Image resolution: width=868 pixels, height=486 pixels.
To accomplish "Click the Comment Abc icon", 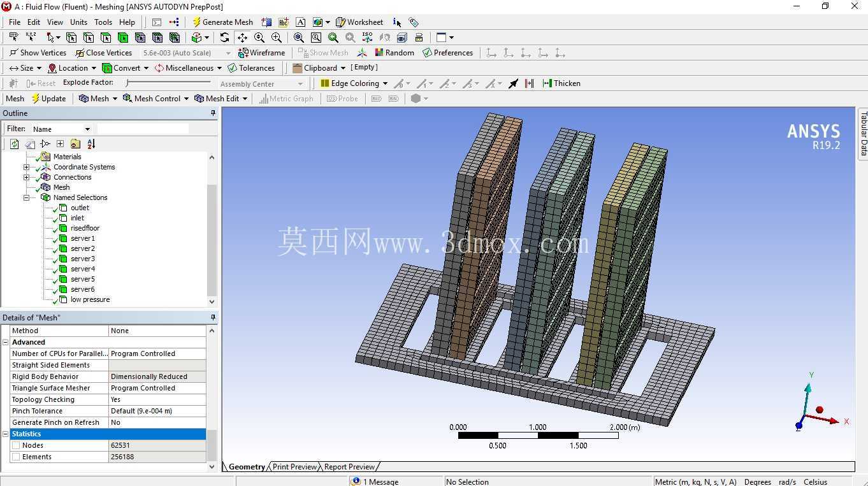I will point(284,22).
